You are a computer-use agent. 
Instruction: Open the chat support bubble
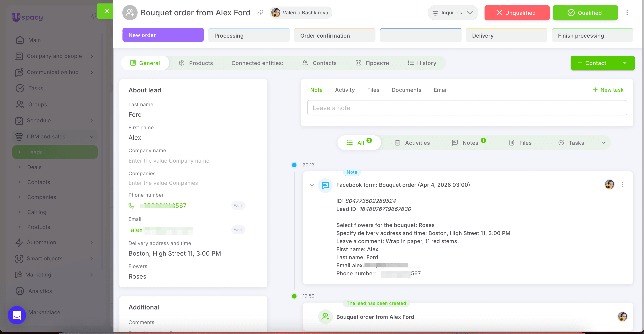tap(17, 315)
